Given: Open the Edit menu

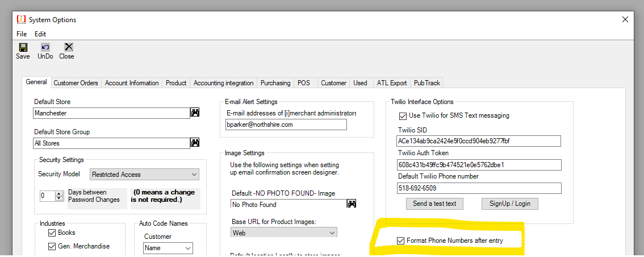Looking at the screenshot, I should pyautogui.click(x=40, y=34).
